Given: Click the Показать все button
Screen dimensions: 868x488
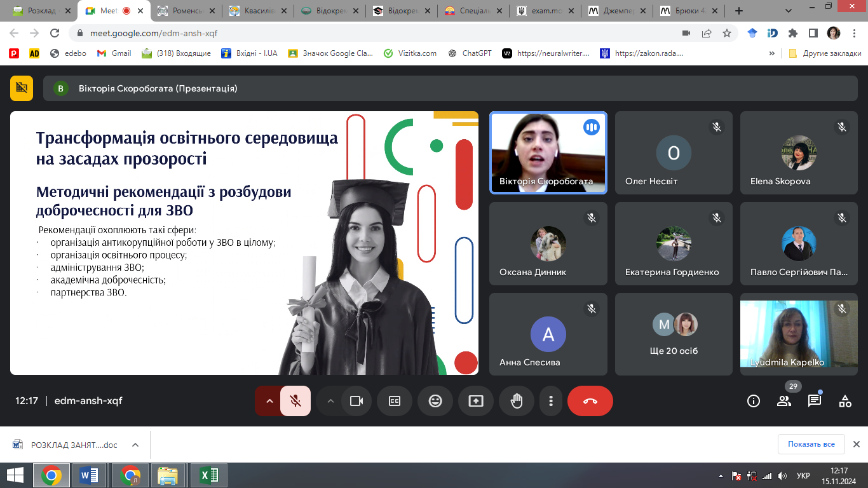Looking at the screenshot, I should point(811,444).
